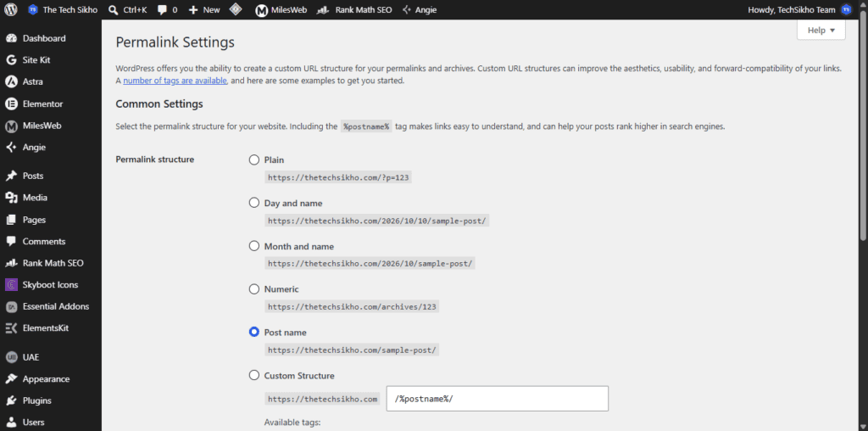Open the number of tags are available link
This screenshot has height=431, width=868.
(175, 81)
